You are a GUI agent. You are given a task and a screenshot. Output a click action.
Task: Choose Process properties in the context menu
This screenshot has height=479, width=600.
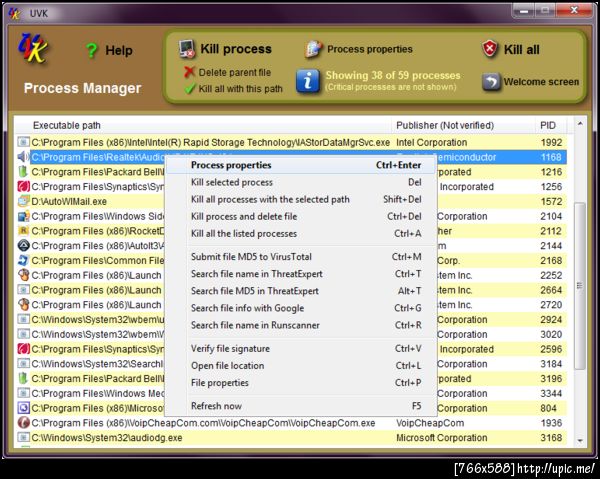(x=300, y=165)
